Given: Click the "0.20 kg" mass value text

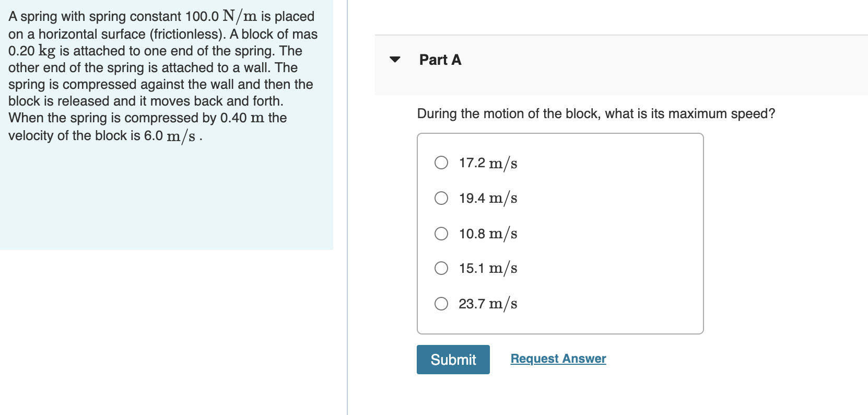Looking at the screenshot, I should (x=32, y=51).
